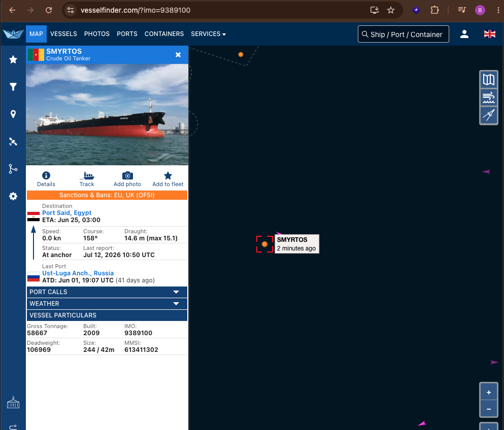Add SMYRTOS to fleet
Screen dimensions: 504x430
coord(168,179)
